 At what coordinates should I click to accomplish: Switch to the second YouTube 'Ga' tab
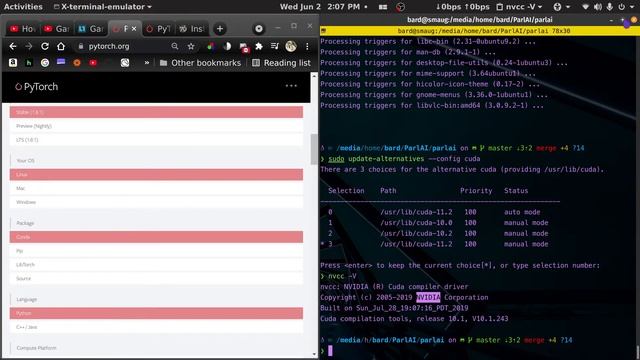[x=57, y=29]
